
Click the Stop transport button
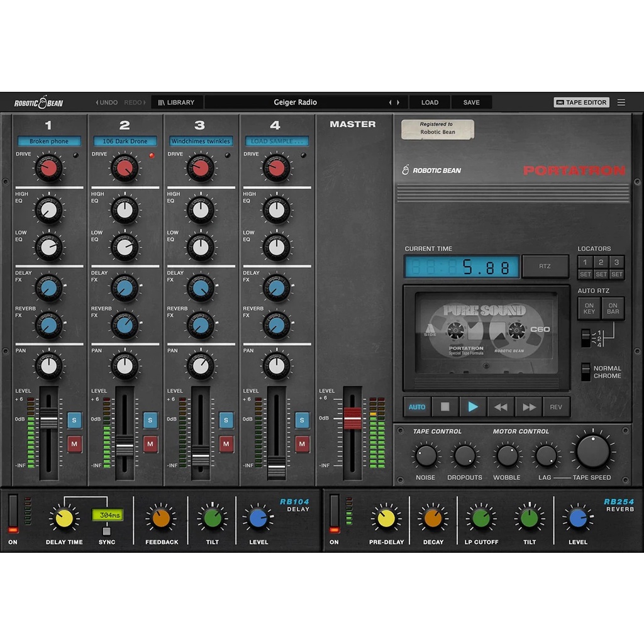tap(445, 407)
